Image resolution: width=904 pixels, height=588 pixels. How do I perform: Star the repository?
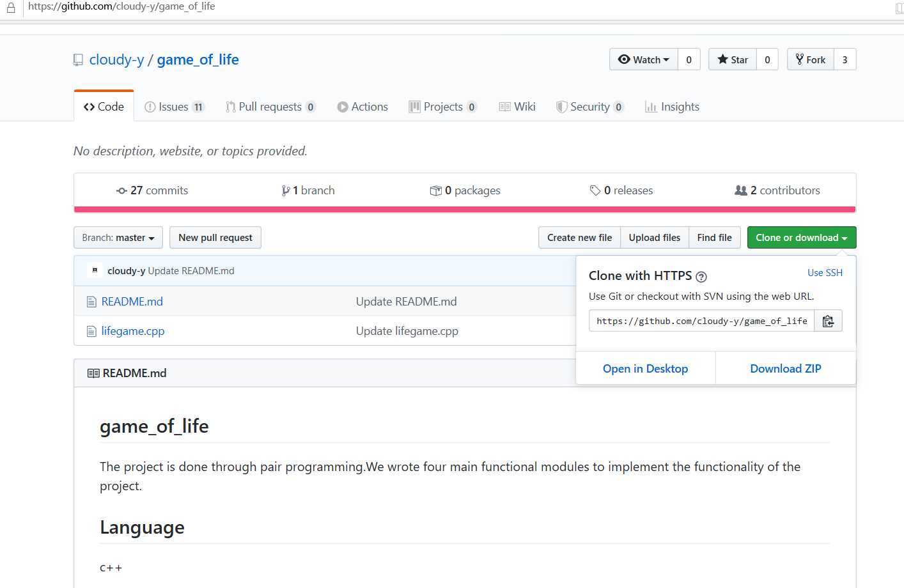coord(733,59)
